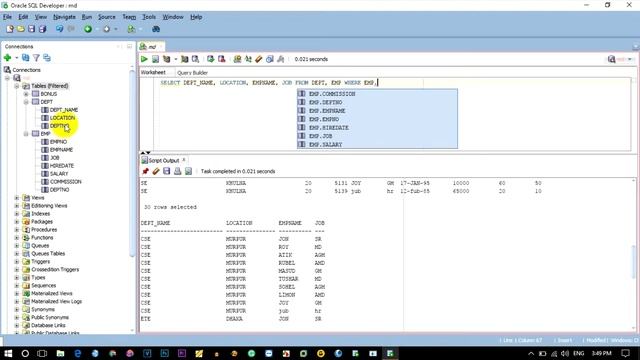Select the SALARY column in EMP table

[x=59, y=174]
